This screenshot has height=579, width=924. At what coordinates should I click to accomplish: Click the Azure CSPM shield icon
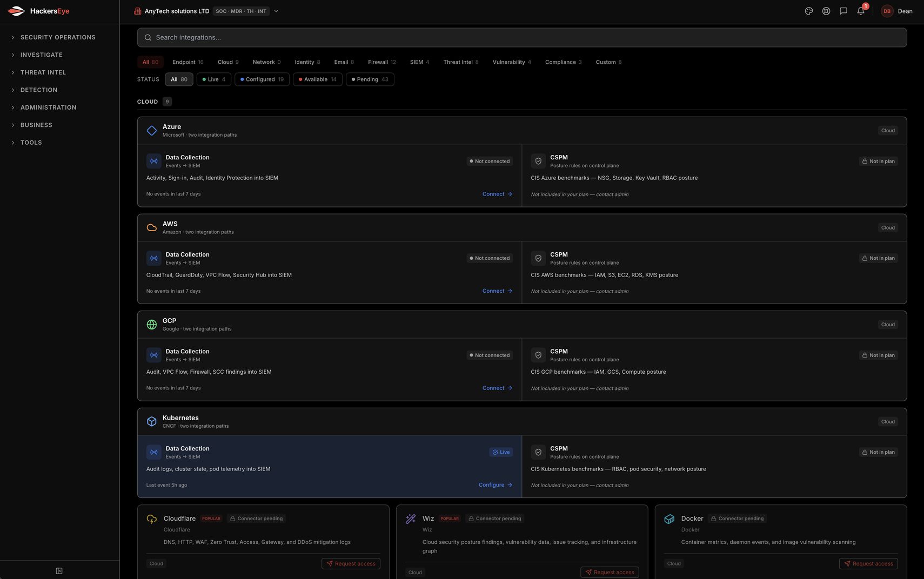coord(538,161)
